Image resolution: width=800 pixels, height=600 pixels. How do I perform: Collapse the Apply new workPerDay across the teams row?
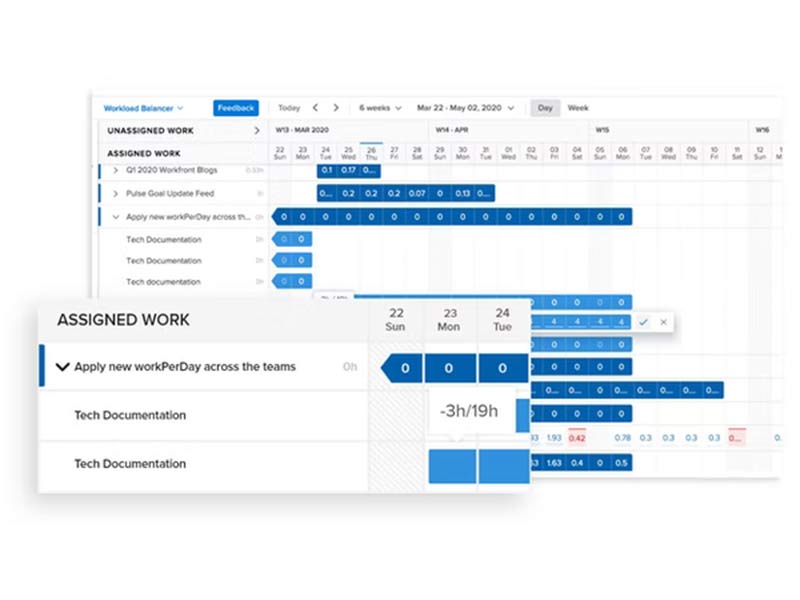[x=64, y=366]
